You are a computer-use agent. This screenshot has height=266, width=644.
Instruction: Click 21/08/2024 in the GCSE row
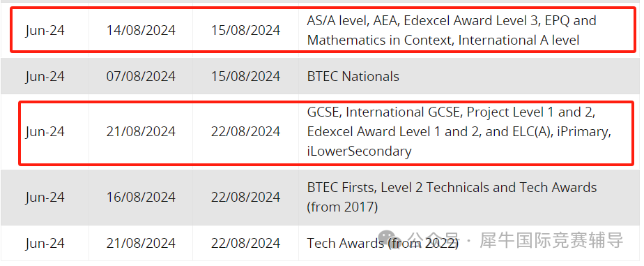(141, 131)
